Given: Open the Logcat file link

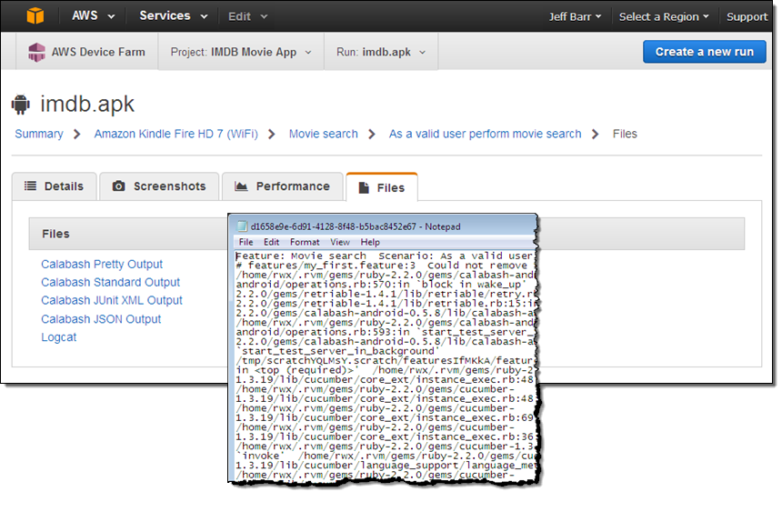Looking at the screenshot, I should click(58, 337).
